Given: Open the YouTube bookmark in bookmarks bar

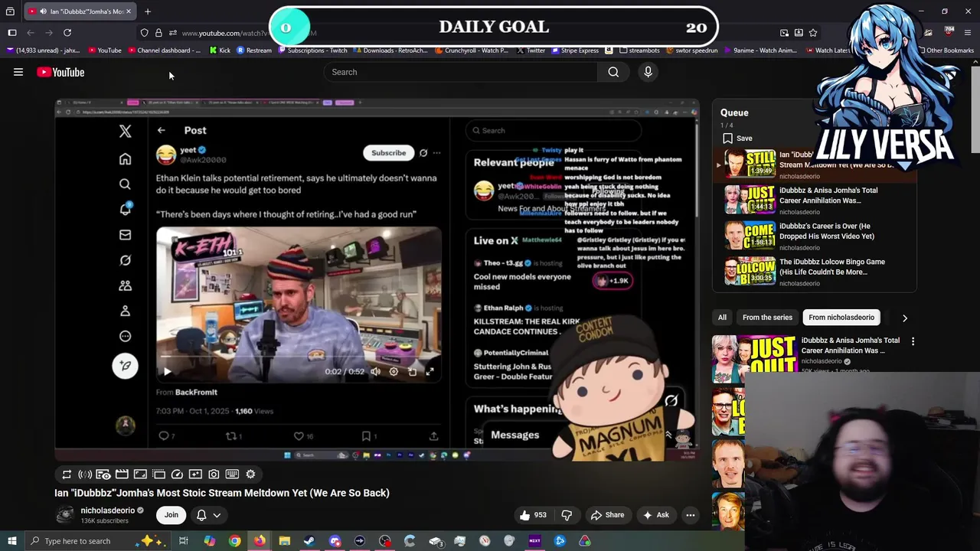Looking at the screenshot, I should tap(105, 51).
